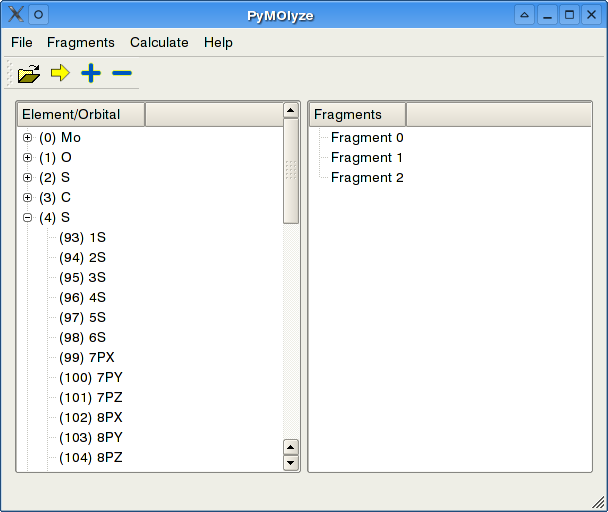Select orbital (94) 2S
The image size is (608, 512).
point(83,258)
